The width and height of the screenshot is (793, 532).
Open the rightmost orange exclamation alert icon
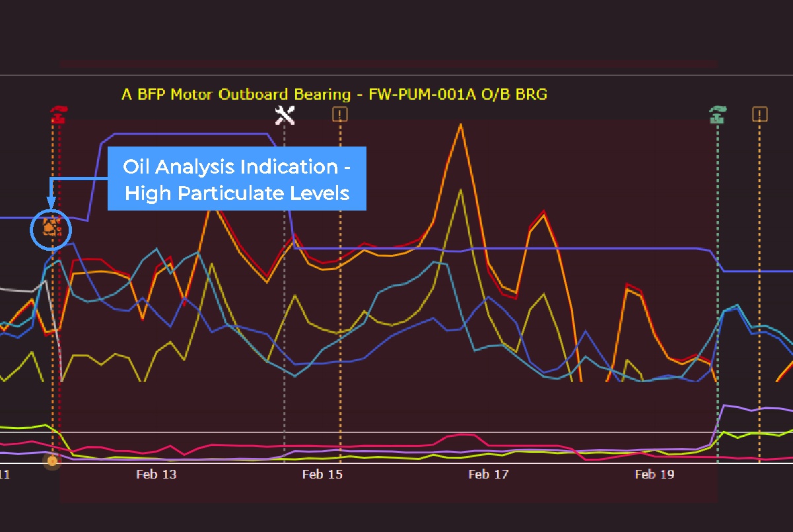coord(760,115)
